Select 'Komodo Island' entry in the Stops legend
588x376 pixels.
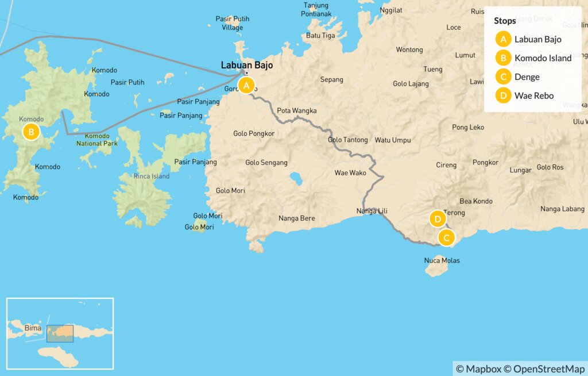pyautogui.click(x=543, y=58)
